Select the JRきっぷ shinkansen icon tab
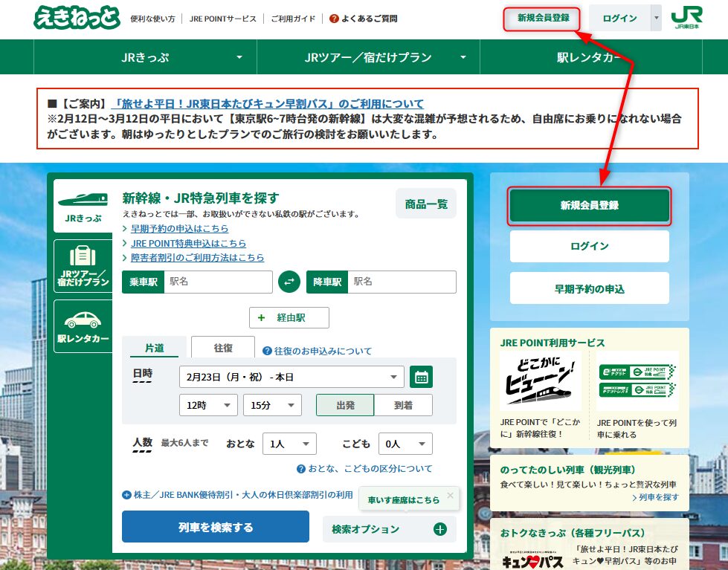The width and height of the screenshot is (728, 570). click(x=83, y=206)
